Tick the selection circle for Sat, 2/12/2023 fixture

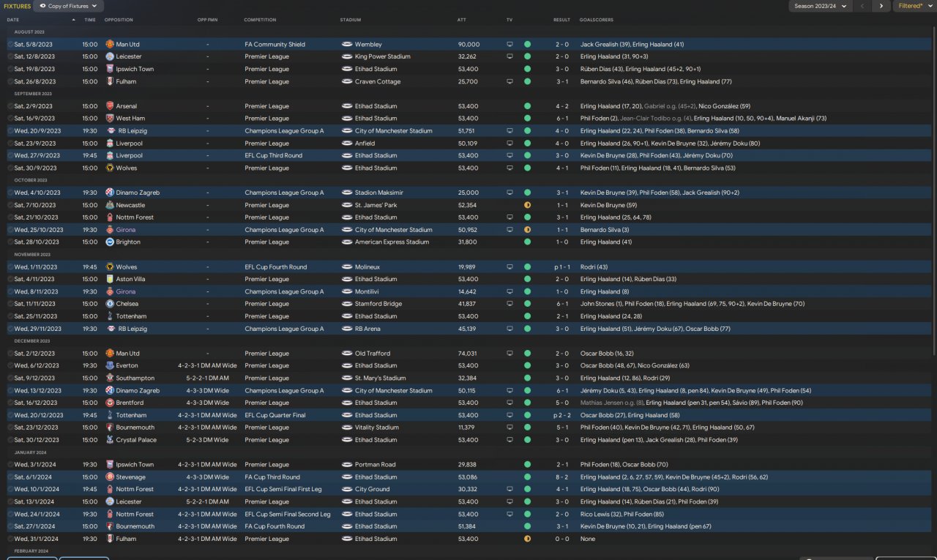tap(10, 353)
